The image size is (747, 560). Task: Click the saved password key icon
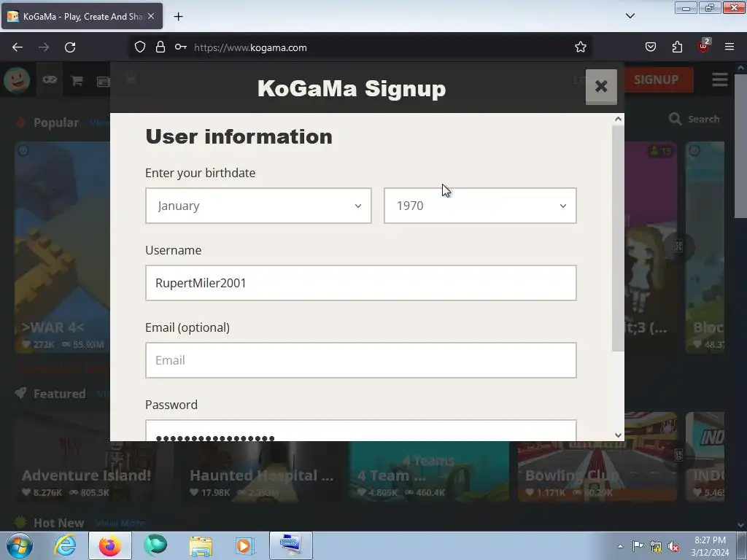point(181,47)
